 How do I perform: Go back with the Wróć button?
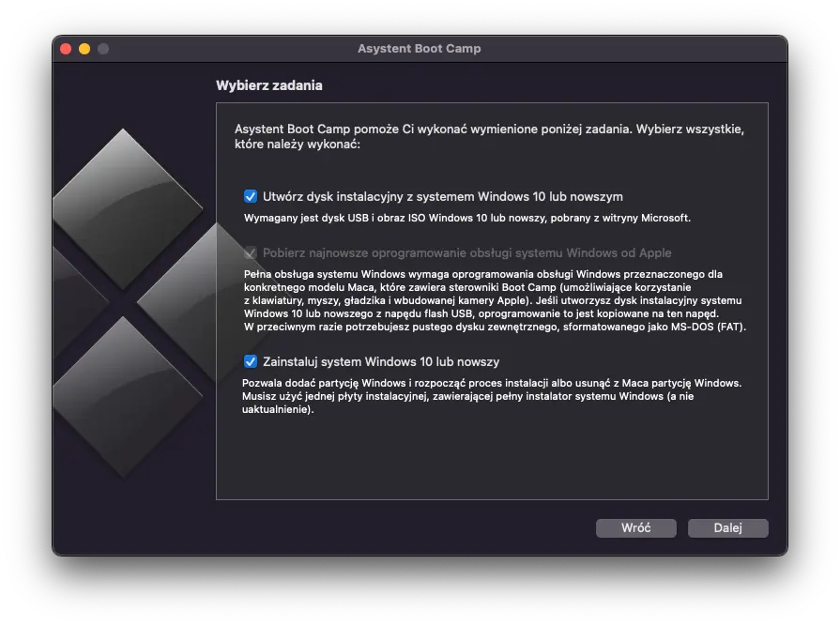pos(635,528)
